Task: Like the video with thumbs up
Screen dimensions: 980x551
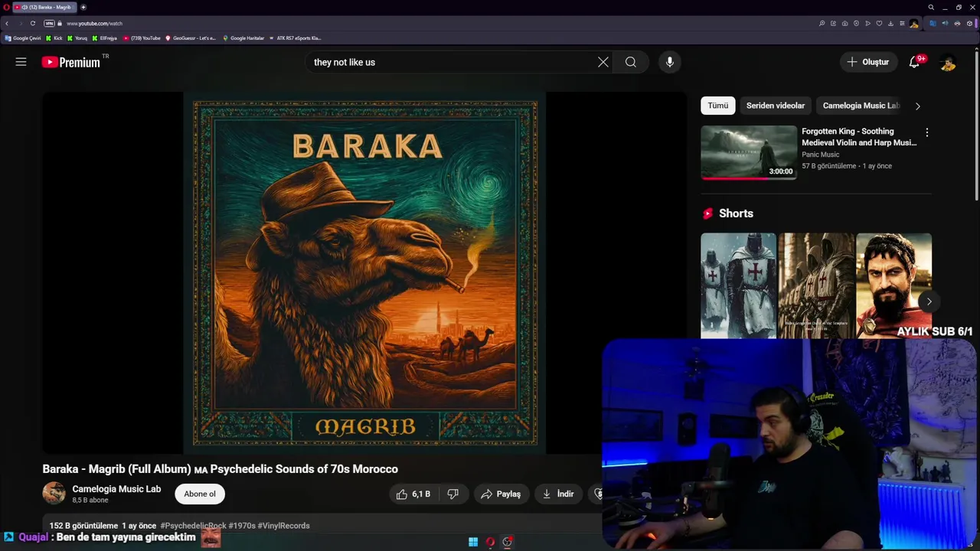Action: pos(413,494)
